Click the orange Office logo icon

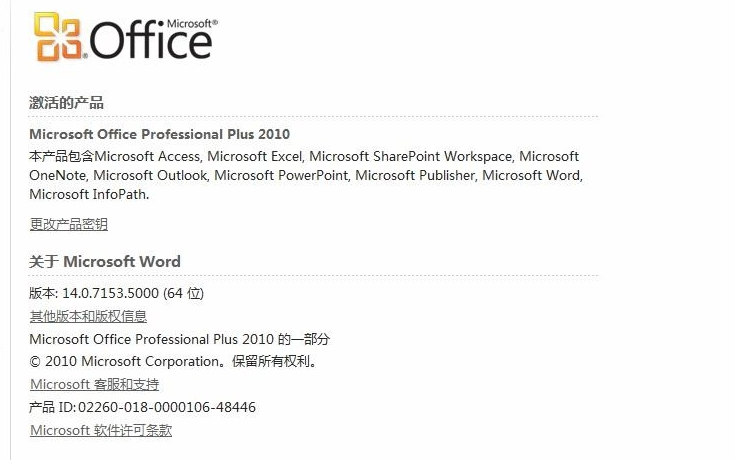tap(59, 37)
